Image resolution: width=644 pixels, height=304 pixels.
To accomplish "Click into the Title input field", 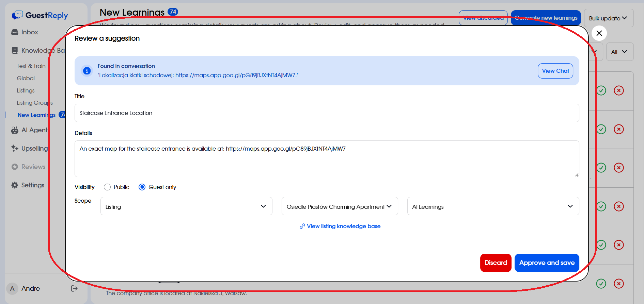I will click(326, 113).
